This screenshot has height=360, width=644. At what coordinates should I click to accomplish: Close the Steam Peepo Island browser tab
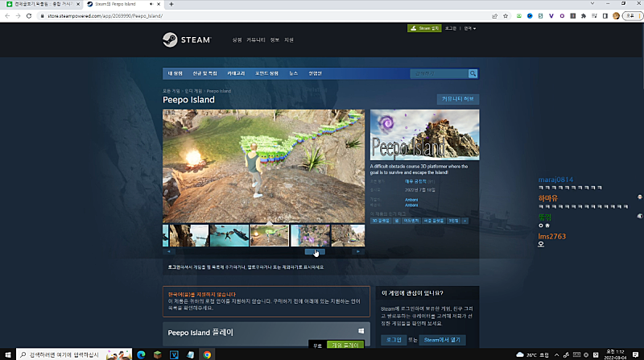(159, 4)
